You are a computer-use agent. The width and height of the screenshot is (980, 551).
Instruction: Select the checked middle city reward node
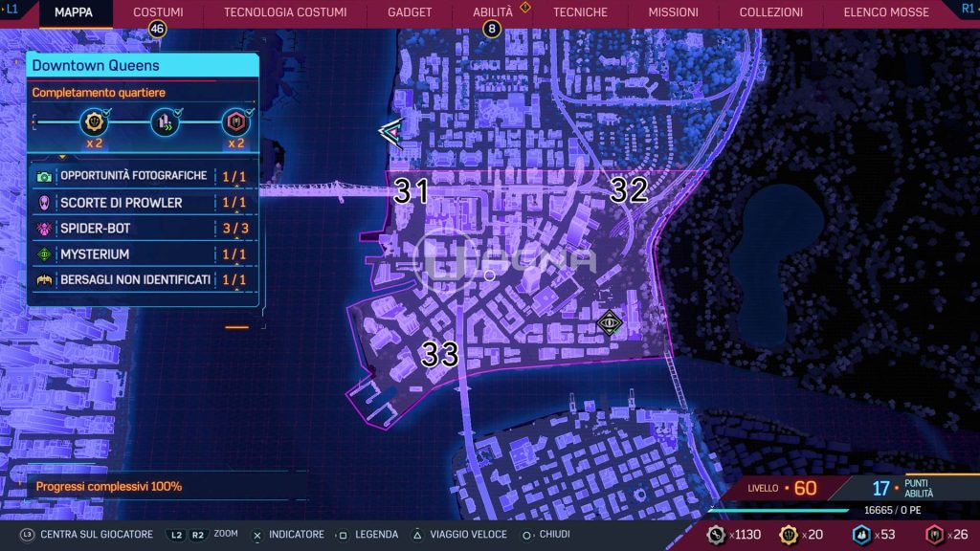[x=165, y=121]
